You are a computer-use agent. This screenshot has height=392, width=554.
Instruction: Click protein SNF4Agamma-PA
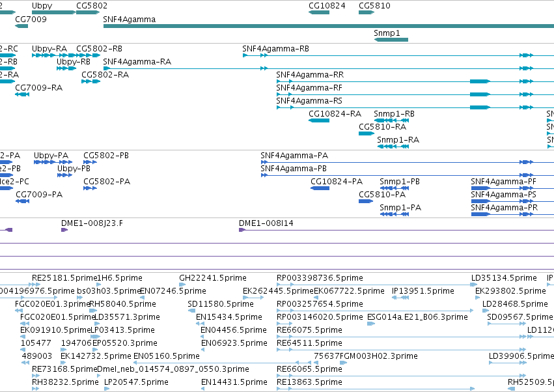[x=408, y=162]
